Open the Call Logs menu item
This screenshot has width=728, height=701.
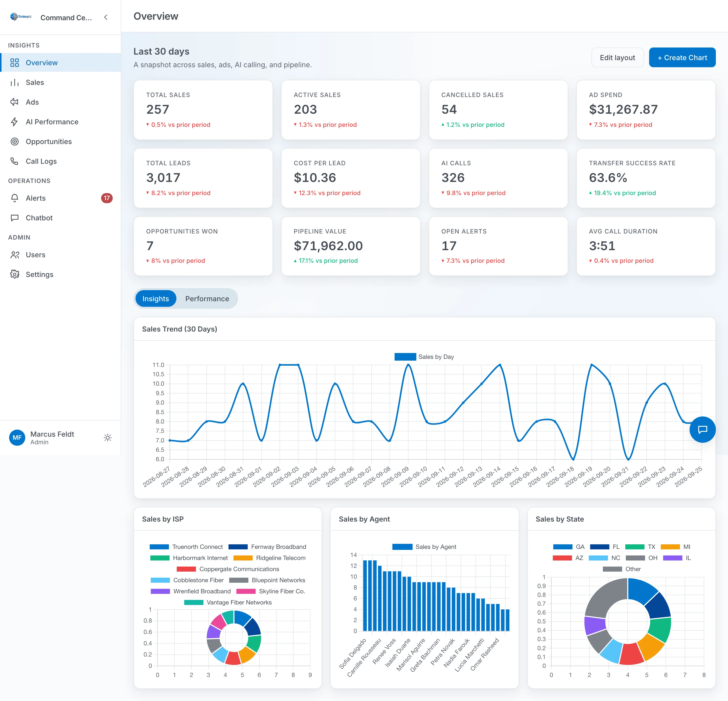point(61,161)
